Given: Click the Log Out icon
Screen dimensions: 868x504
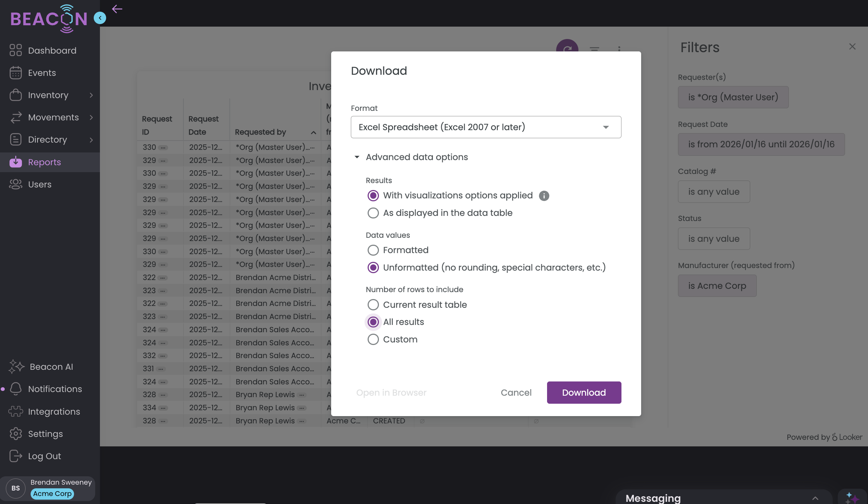Looking at the screenshot, I should tap(16, 456).
